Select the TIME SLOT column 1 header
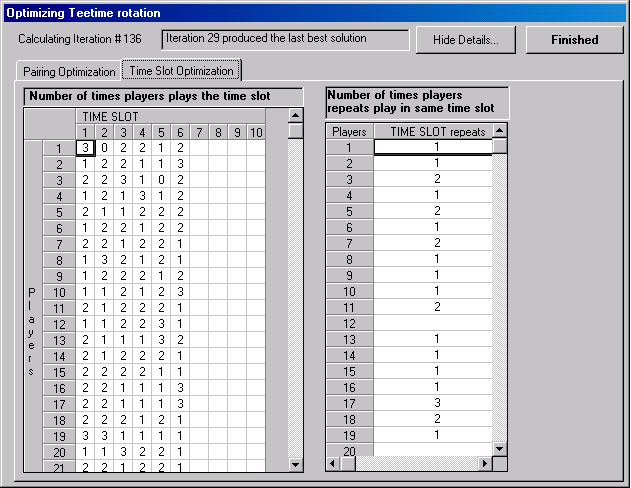Viewport: 631px width, 488px height. tap(85, 132)
